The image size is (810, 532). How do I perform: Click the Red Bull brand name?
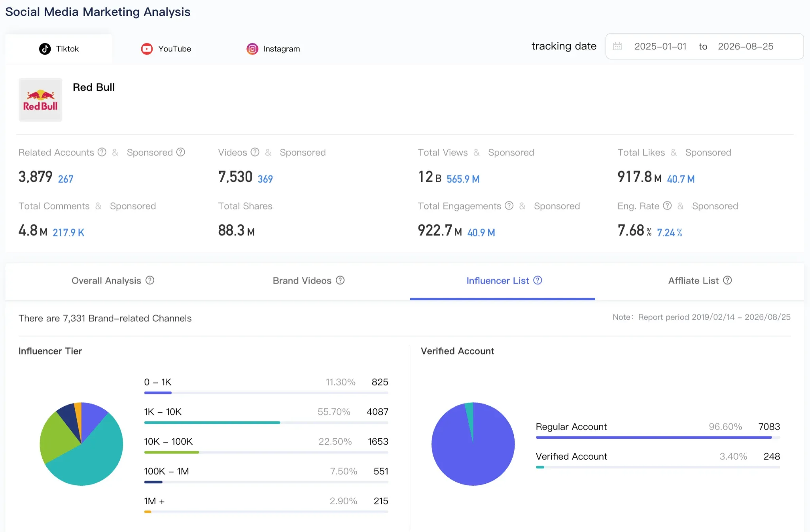[94, 87]
